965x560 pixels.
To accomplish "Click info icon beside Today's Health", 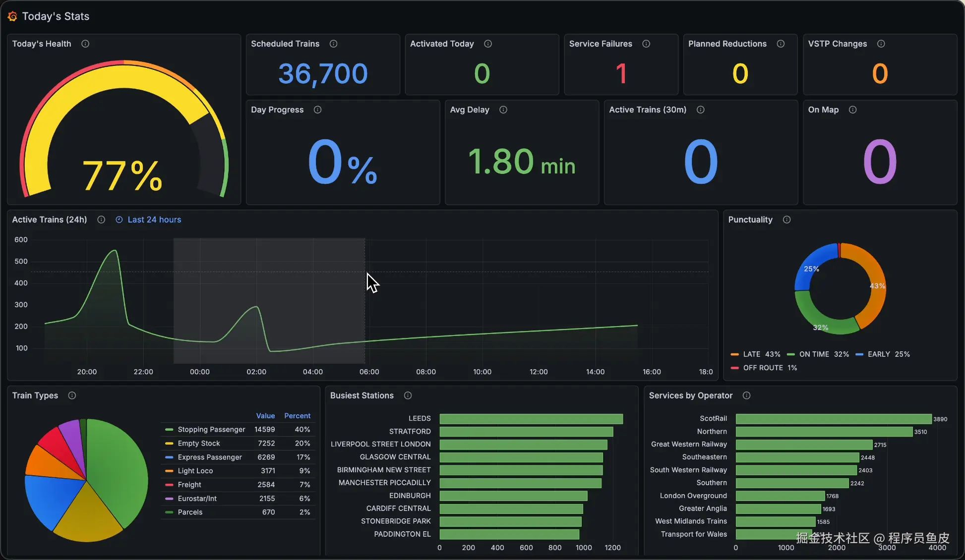I will [85, 44].
